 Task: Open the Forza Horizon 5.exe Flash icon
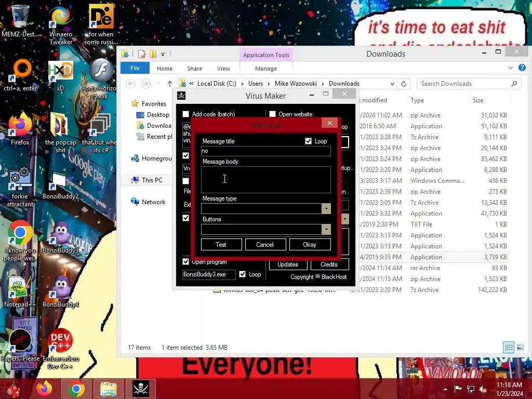pyautogui.click(x=100, y=78)
